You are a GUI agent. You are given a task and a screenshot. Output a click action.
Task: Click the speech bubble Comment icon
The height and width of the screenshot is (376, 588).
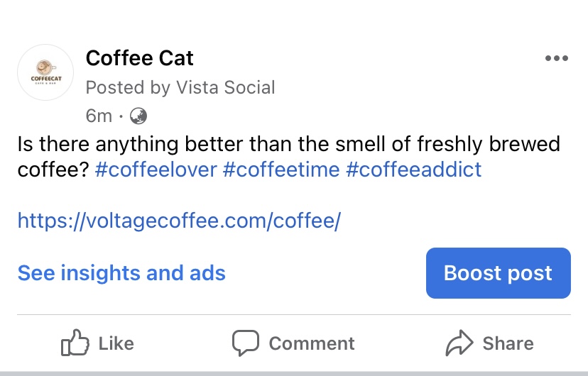[246, 343]
